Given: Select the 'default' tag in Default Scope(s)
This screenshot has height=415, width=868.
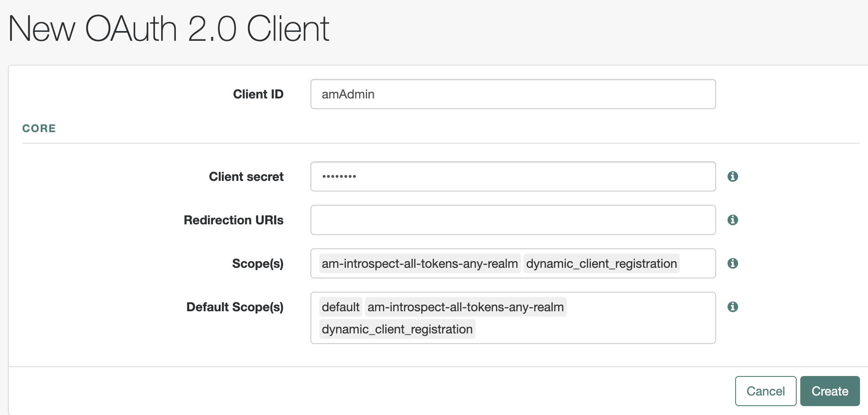Looking at the screenshot, I should 341,307.
